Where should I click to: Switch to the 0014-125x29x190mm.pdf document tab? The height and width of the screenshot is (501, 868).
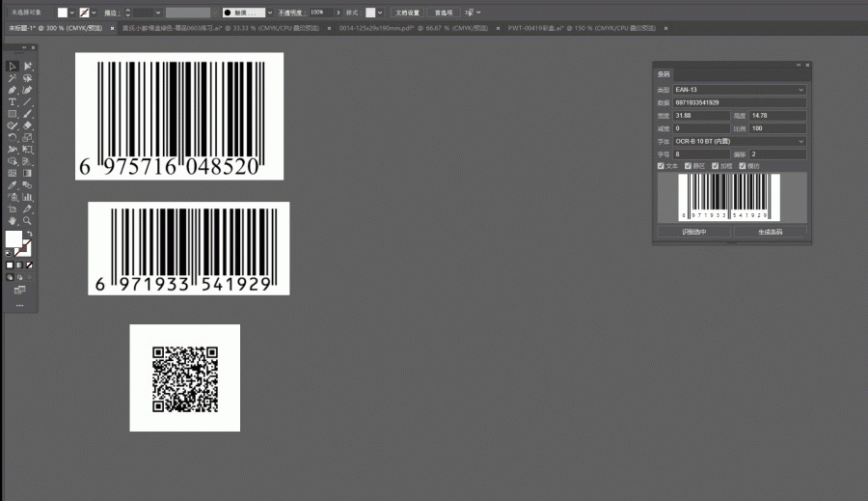click(413, 28)
